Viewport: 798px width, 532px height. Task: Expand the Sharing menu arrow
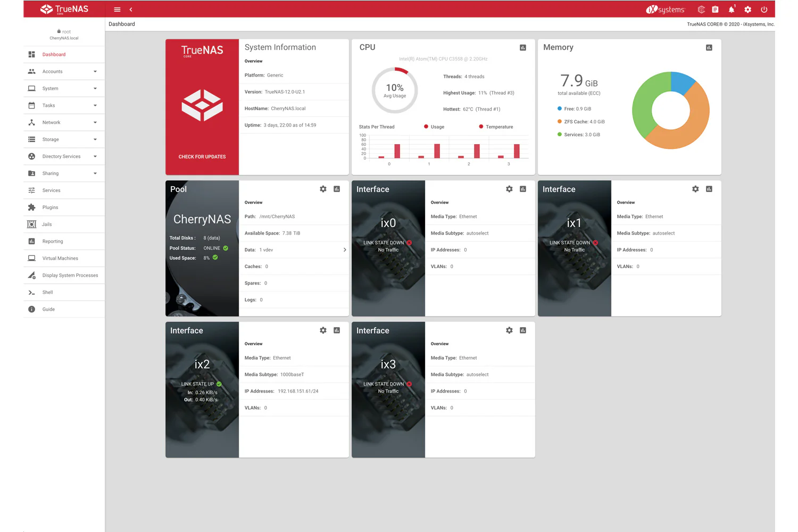[95, 173]
